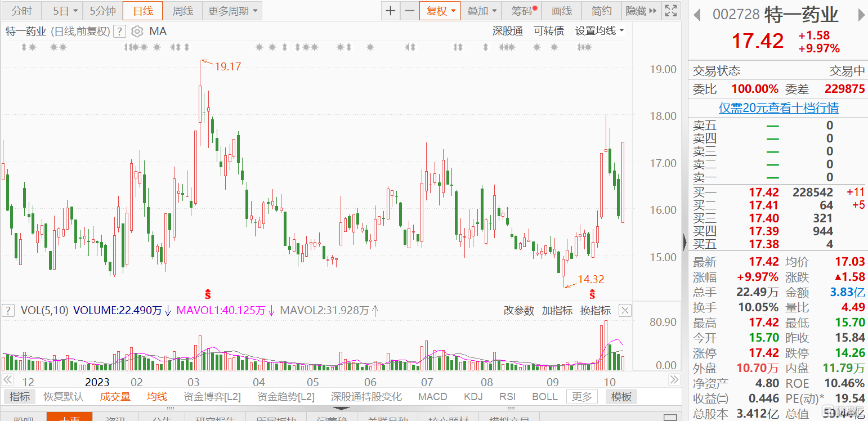Collapse the right quote panel handle
Viewport: 868px width, 421px height.
click(684, 242)
